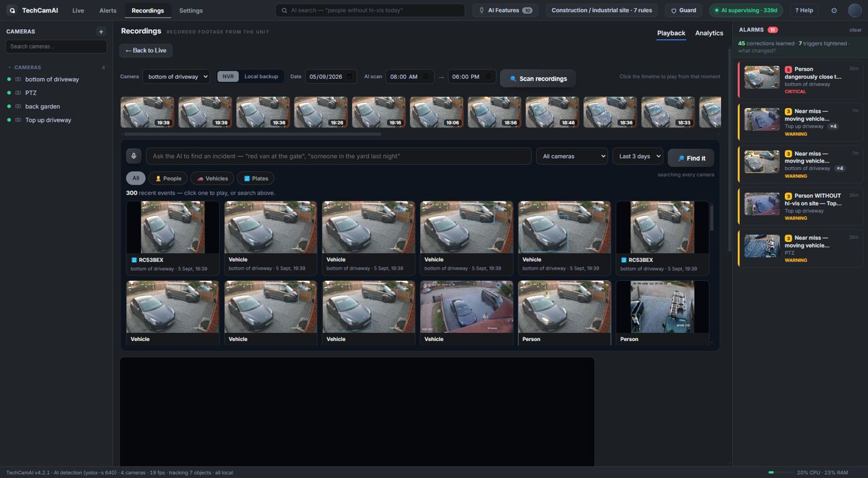Open the AI Features menu
868x478 pixels.
pyautogui.click(x=505, y=11)
